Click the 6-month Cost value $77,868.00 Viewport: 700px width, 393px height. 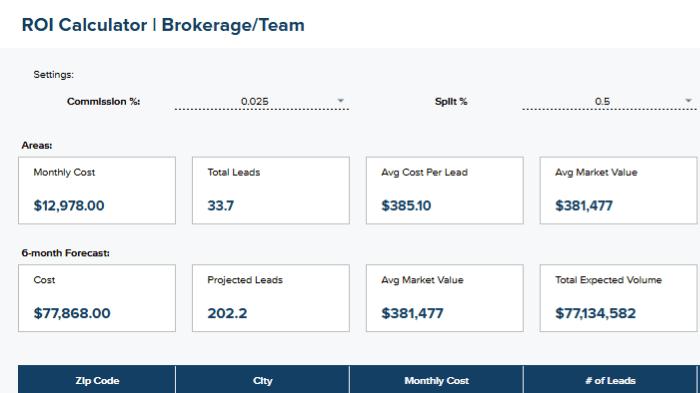(x=72, y=313)
